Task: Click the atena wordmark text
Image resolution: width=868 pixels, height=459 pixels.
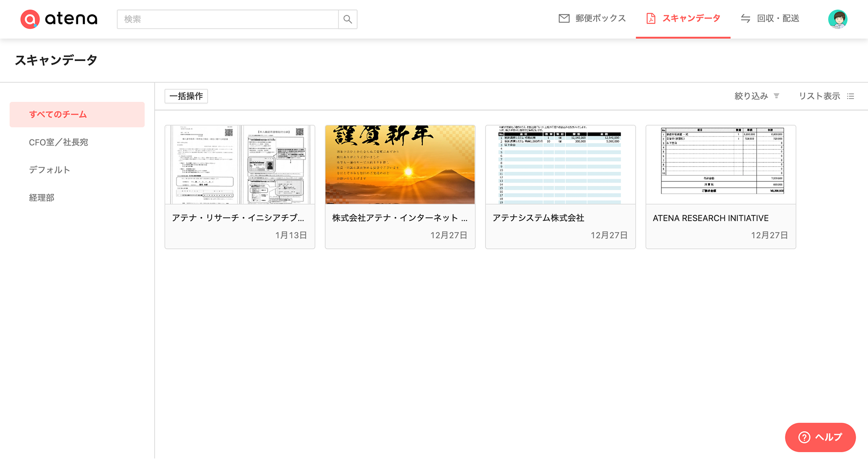Action: pyautogui.click(x=71, y=19)
